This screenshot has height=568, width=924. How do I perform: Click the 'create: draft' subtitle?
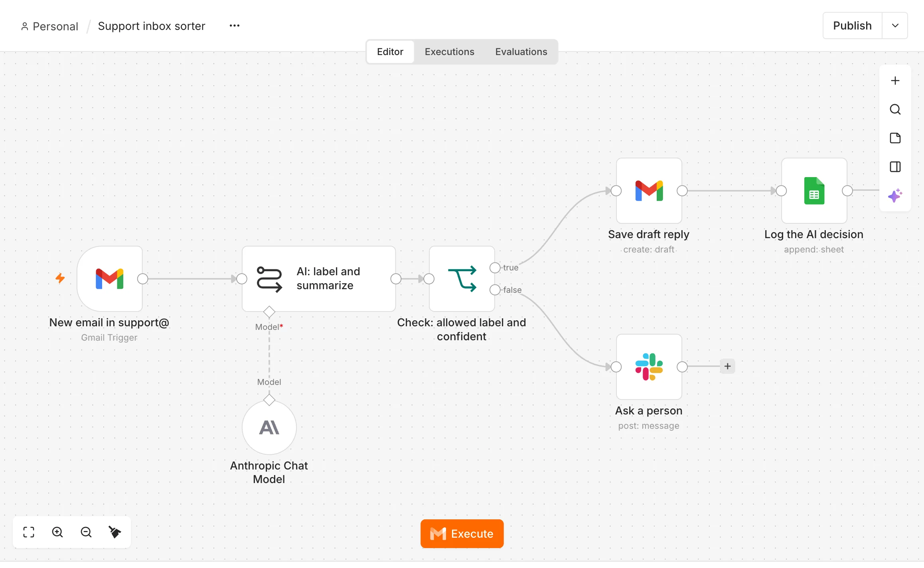649,250
